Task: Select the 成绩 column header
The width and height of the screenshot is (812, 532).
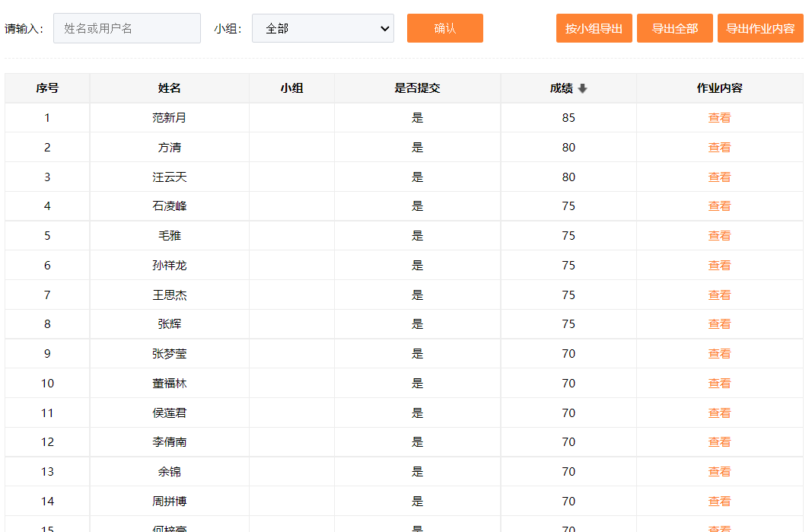Action: point(561,88)
